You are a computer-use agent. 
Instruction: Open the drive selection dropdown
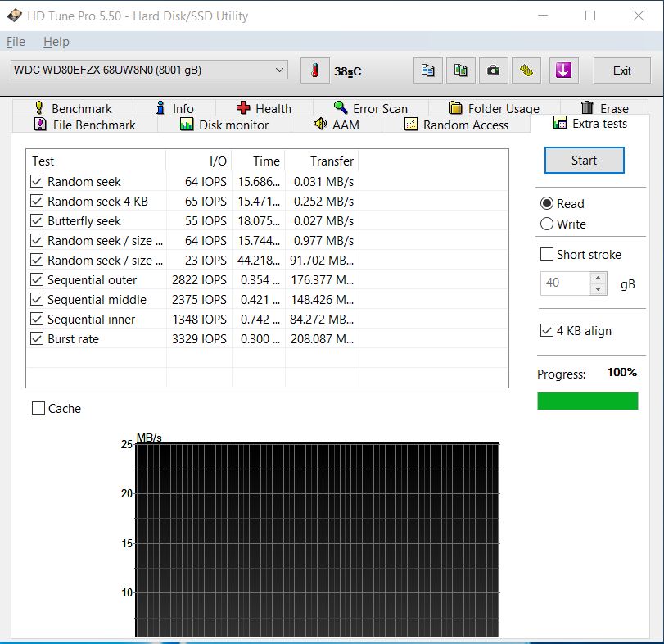click(279, 70)
